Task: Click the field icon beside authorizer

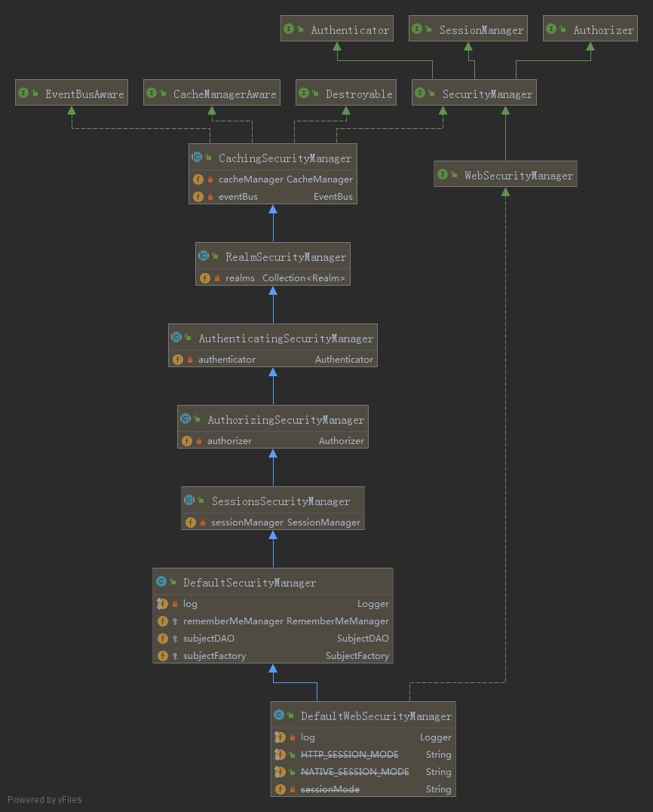Action: [x=187, y=441]
